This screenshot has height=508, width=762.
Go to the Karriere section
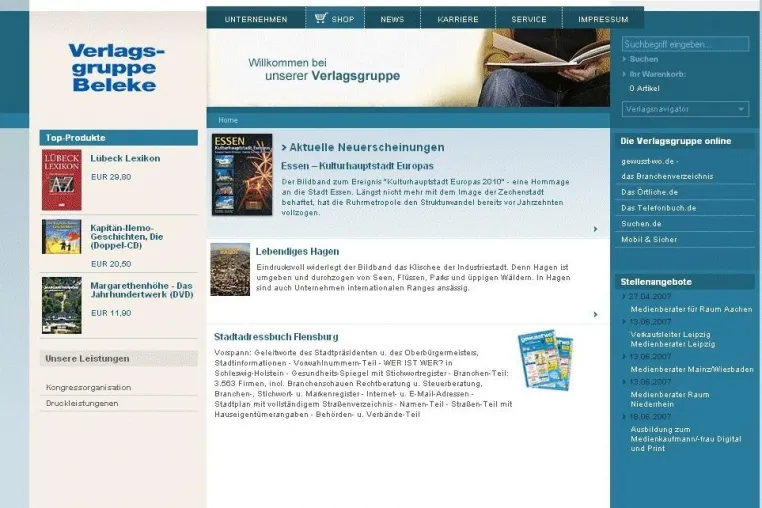pos(458,19)
